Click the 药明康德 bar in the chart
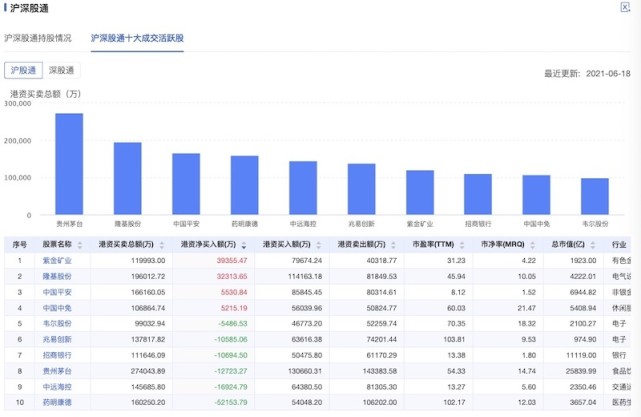The width and height of the screenshot is (641, 417). pyautogui.click(x=244, y=185)
